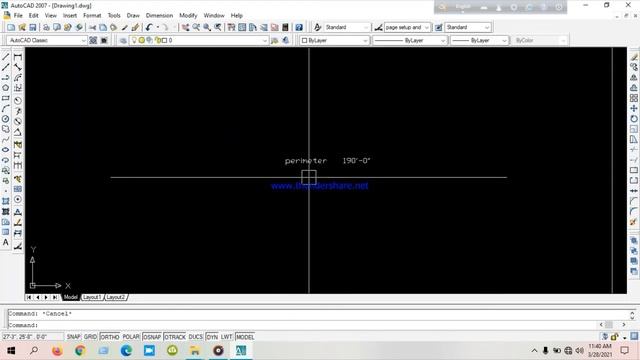The image size is (640, 360).
Task: Toggle OSNAP in status bar
Action: pyautogui.click(x=152, y=337)
